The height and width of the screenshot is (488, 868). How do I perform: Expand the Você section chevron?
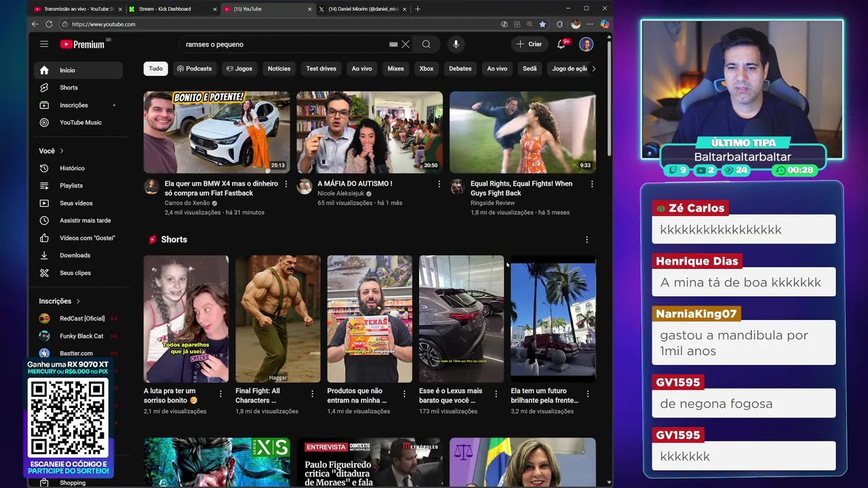(x=62, y=150)
